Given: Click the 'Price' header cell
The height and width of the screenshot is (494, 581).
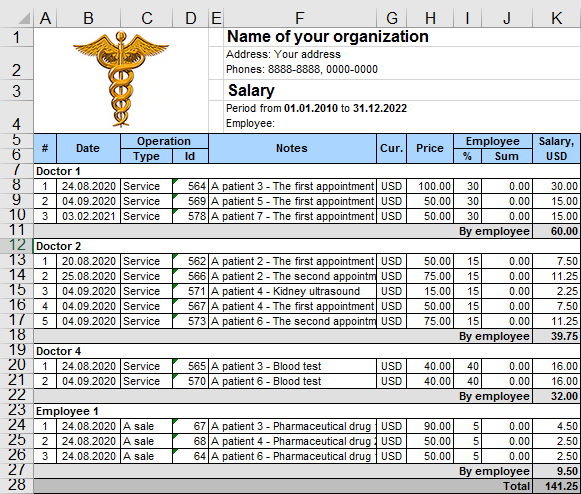Looking at the screenshot, I should (x=430, y=148).
